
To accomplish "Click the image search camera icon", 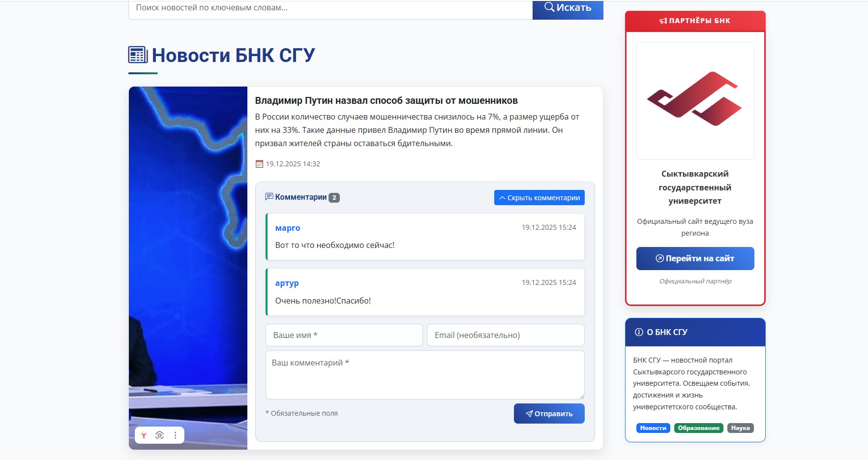I will (x=159, y=435).
